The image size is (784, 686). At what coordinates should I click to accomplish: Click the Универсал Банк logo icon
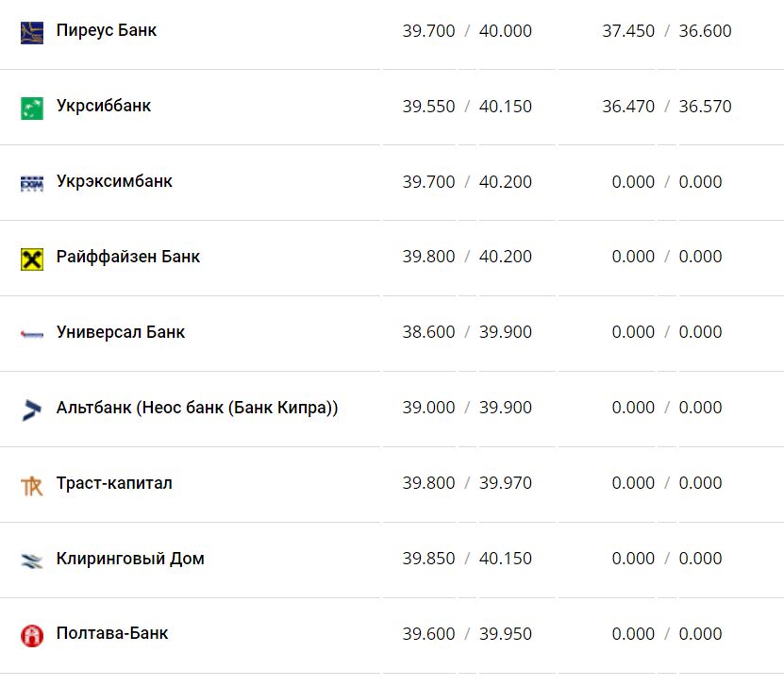coord(32,333)
